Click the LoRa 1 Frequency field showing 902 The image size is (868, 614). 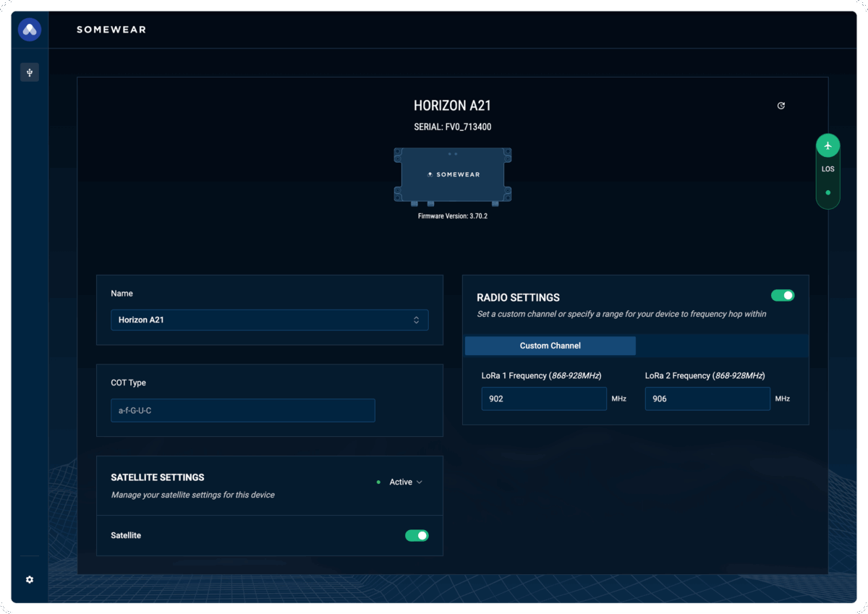(544, 398)
